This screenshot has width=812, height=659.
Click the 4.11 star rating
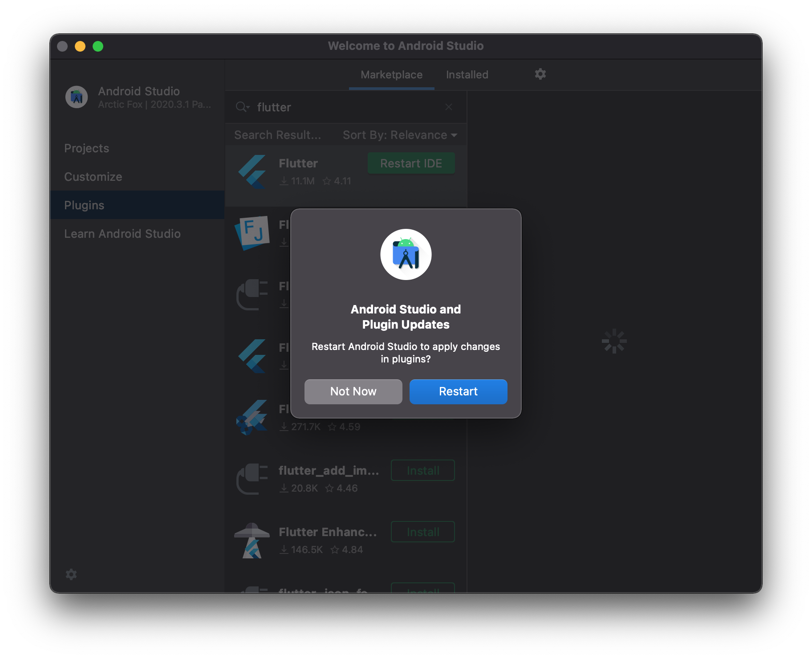click(337, 181)
